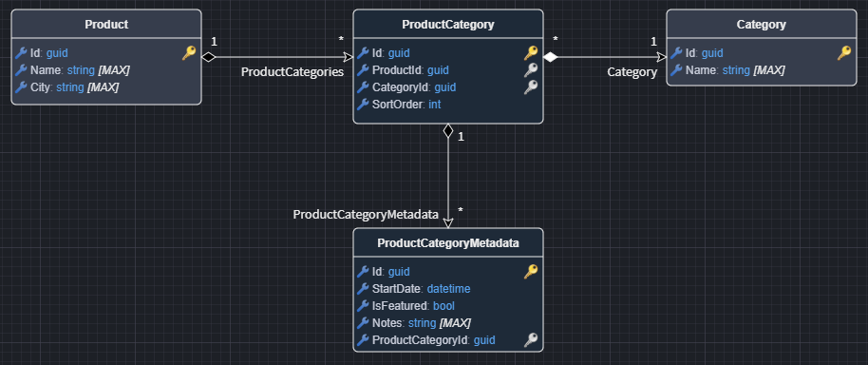Click gold primary key icon in Category
This screenshot has height=365, width=868.
tap(844, 53)
